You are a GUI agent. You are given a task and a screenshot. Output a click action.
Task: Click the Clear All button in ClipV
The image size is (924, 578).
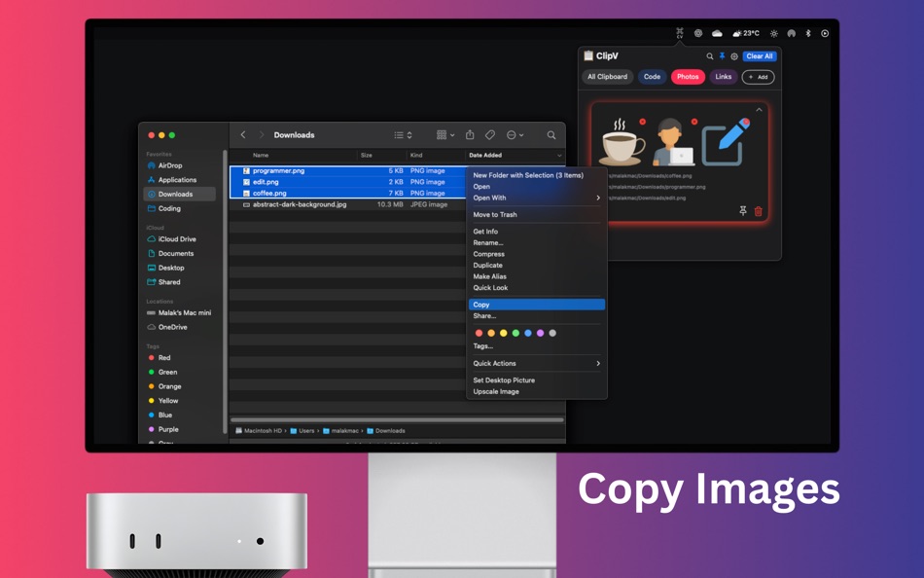click(x=759, y=56)
